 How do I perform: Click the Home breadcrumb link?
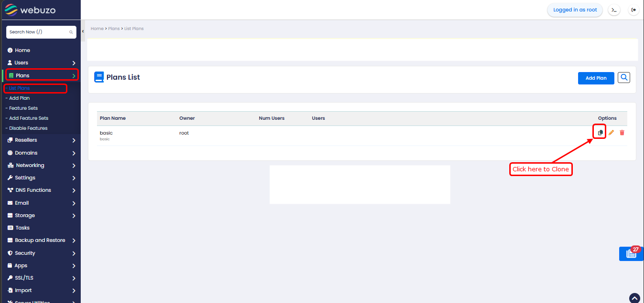97,29
